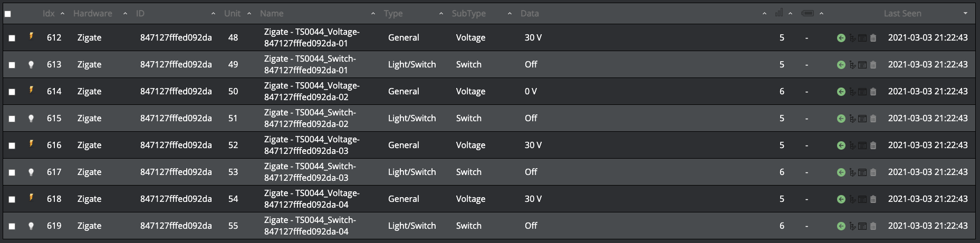Viewport: 980px width, 243px height.
Task: Sort table by the SubType column
Action: 469,14
